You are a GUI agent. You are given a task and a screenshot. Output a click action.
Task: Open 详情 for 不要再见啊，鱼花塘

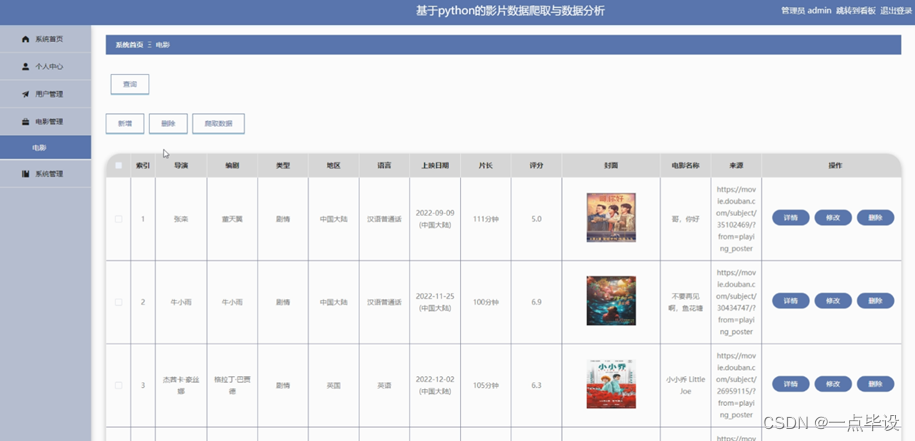[791, 301]
